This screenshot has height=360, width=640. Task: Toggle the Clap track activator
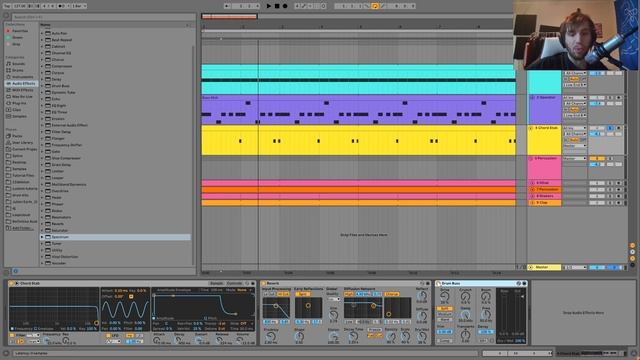pos(597,203)
